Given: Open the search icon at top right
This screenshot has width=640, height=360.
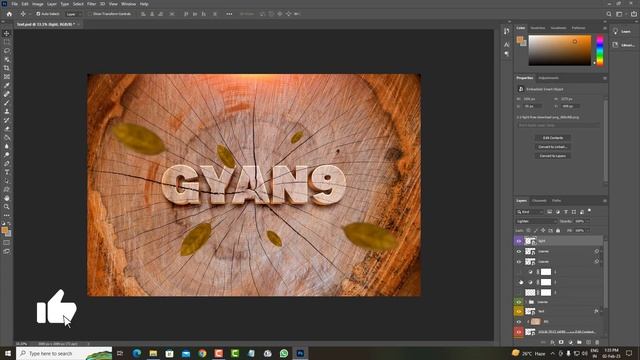Looking at the screenshot, I should tap(609, 14).
